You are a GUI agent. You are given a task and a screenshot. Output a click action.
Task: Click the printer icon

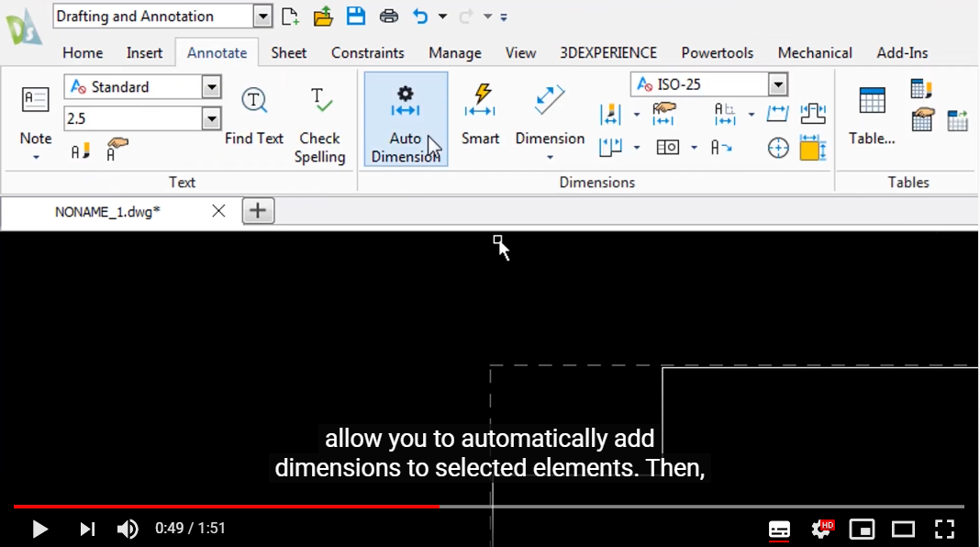click(x=389, y=17)
